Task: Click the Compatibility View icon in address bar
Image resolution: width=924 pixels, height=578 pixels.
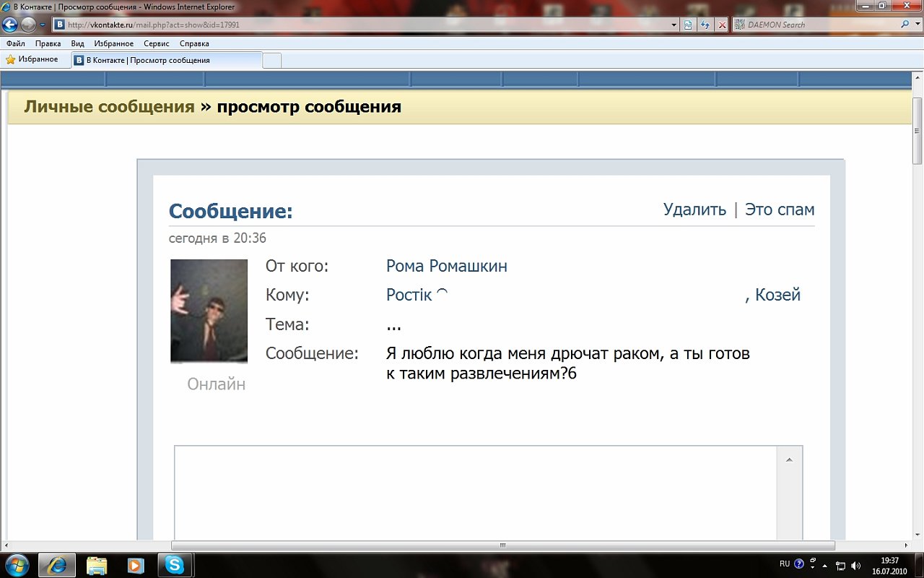Action: click(688, 25)
